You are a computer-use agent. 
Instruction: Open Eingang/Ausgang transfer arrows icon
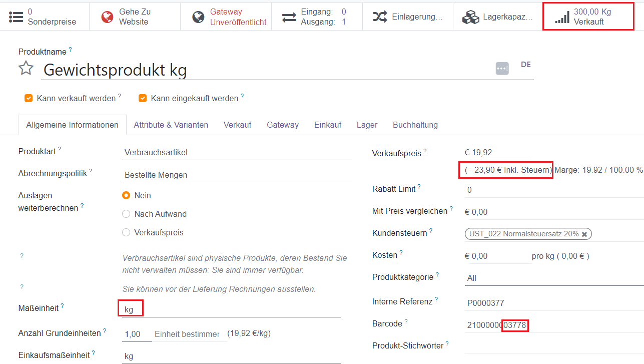click(289, 17)
